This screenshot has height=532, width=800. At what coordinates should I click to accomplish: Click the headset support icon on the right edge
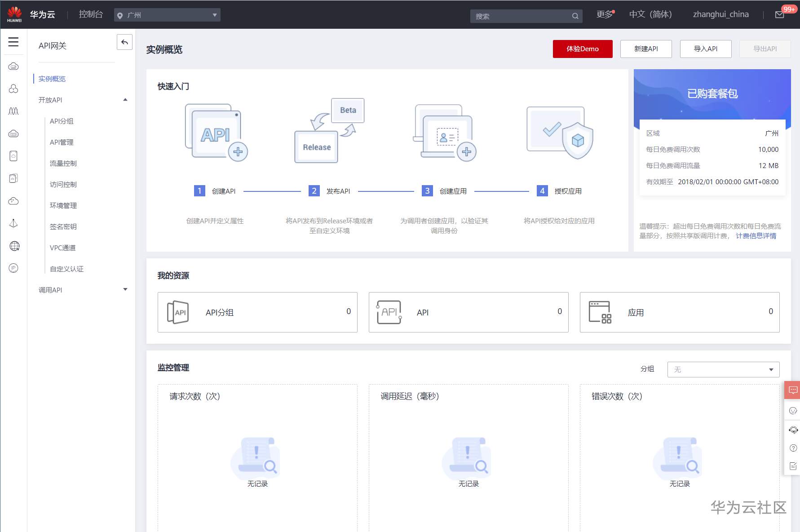pos(793,430)
